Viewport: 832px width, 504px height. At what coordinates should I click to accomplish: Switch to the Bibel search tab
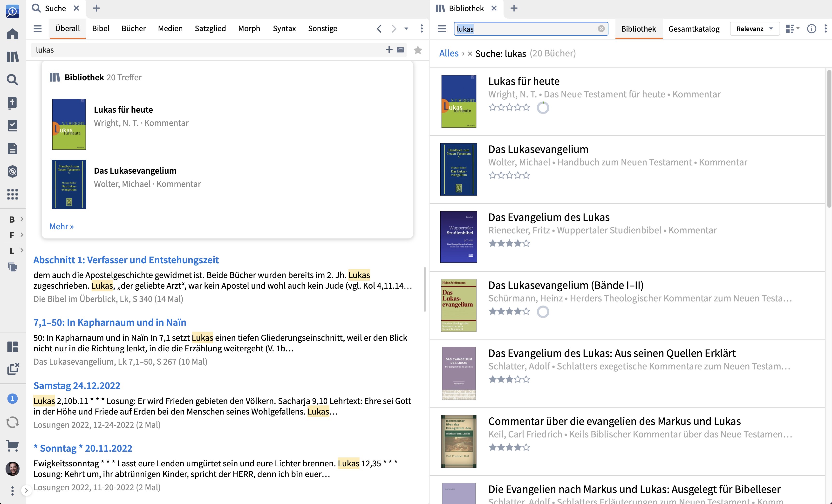pos(101,29)
